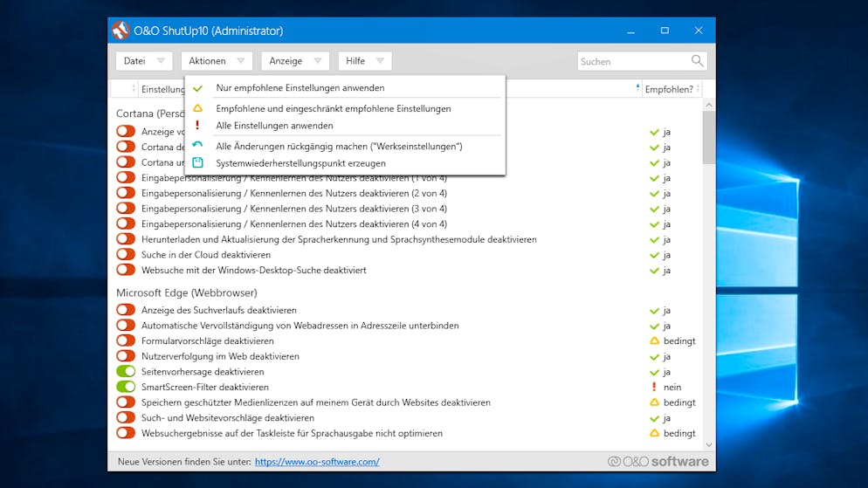Viewport: 868px width, 488px height.
Task: Click yellow triangle icon beside 'Empfohlene und eingeschränkt empfohlene'
Action: click(x=197, y=108)
